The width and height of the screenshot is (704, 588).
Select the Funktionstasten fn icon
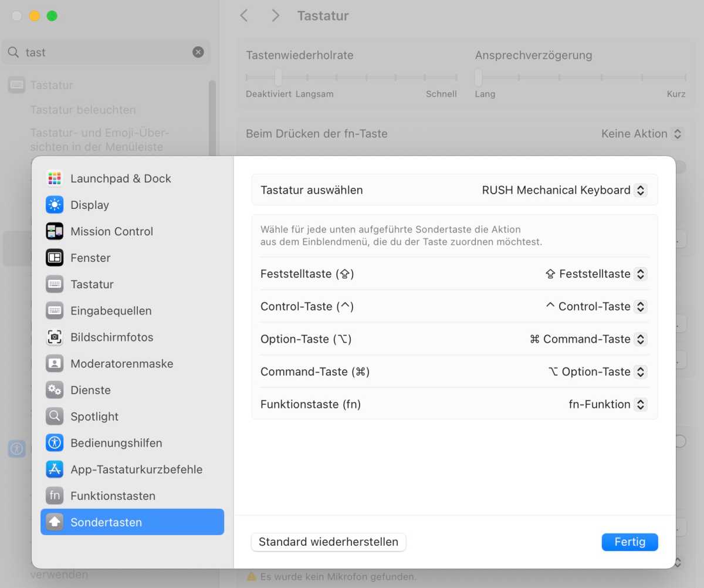pyautogui.click(x=55, y=495)
